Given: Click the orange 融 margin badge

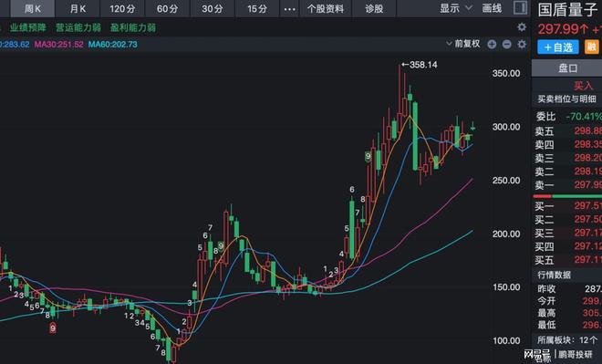Looking at the screenshot, I should [x=592, y=47].
